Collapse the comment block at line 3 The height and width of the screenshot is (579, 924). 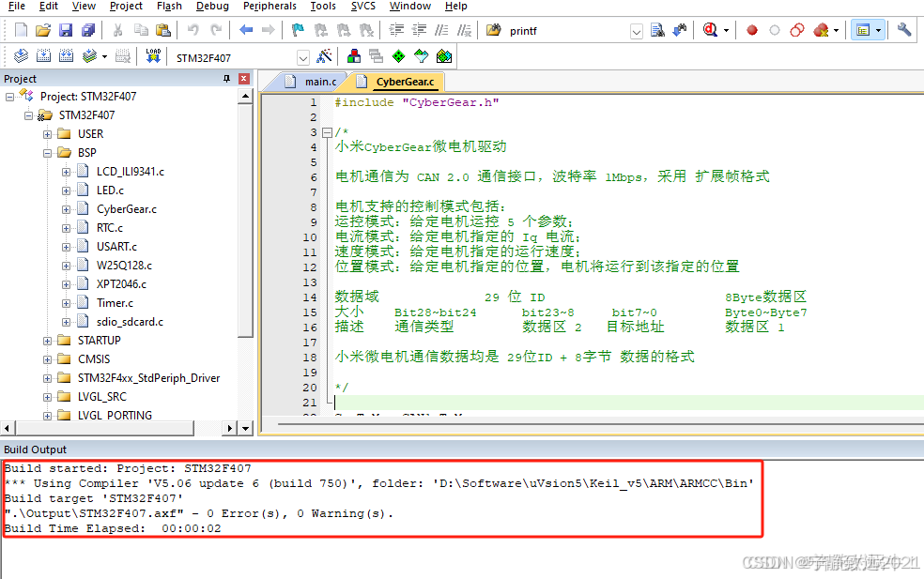[x=328, y=132]
